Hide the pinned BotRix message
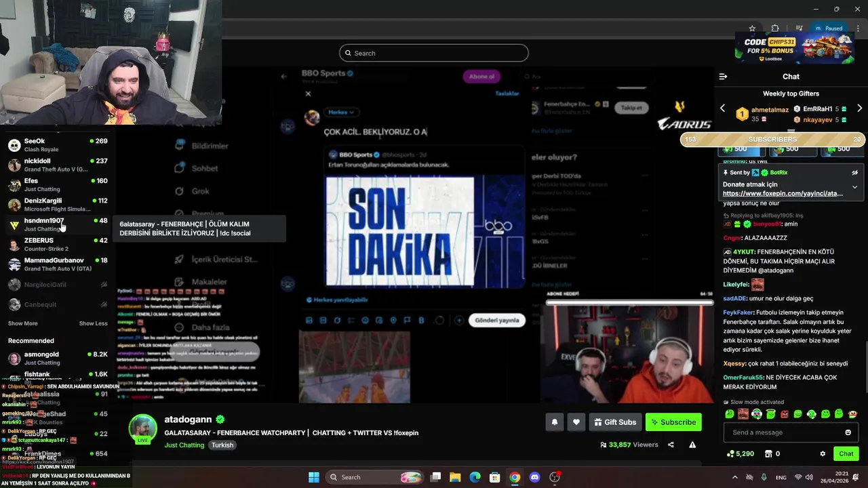 pos(854,173)
